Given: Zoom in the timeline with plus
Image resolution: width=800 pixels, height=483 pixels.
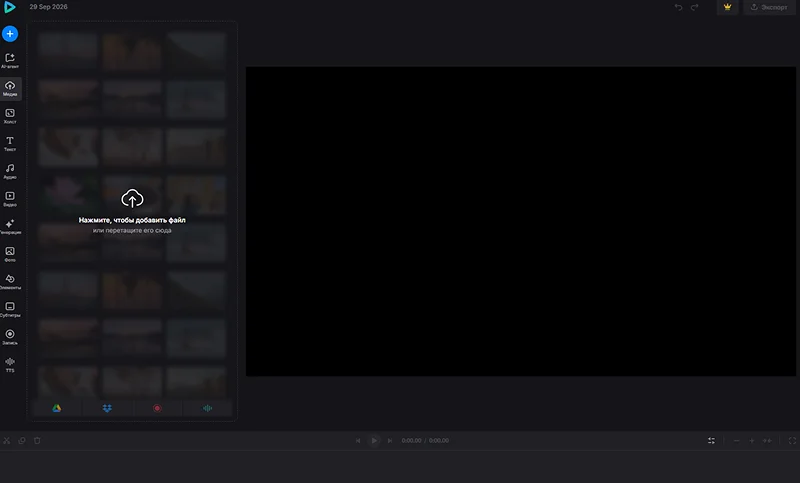Looking at the screenshot, I should (752, 441).
